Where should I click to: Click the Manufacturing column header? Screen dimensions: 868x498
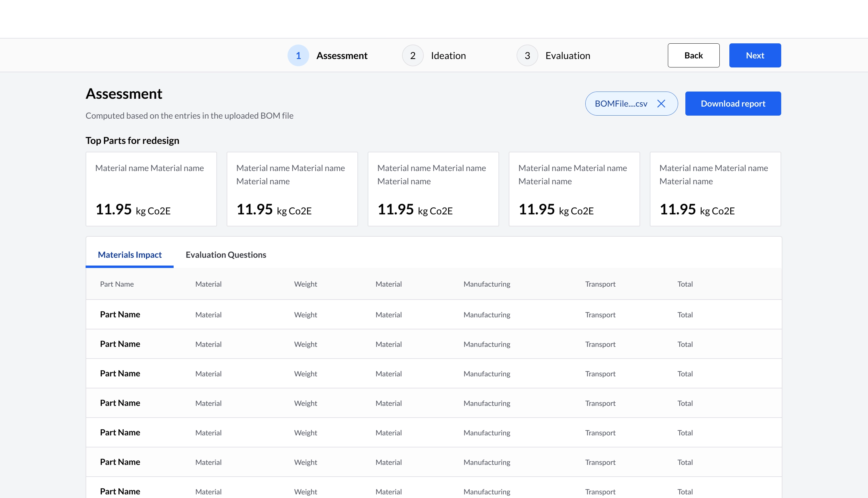tap(487, 284)
